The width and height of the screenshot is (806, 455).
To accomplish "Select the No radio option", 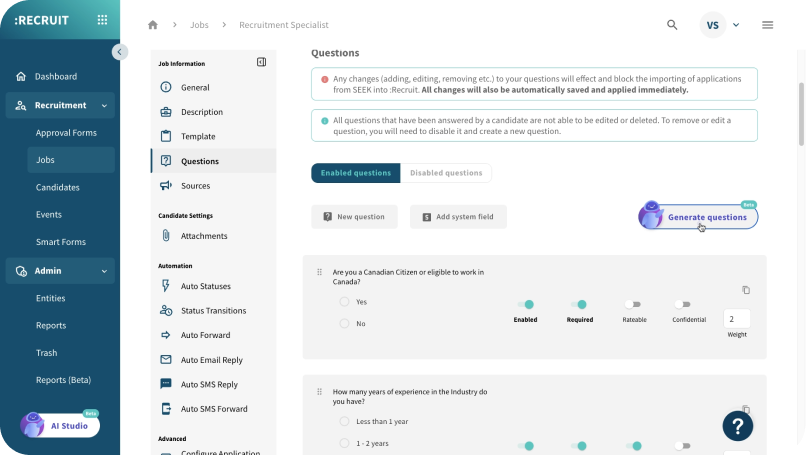I will click(344, 323).
